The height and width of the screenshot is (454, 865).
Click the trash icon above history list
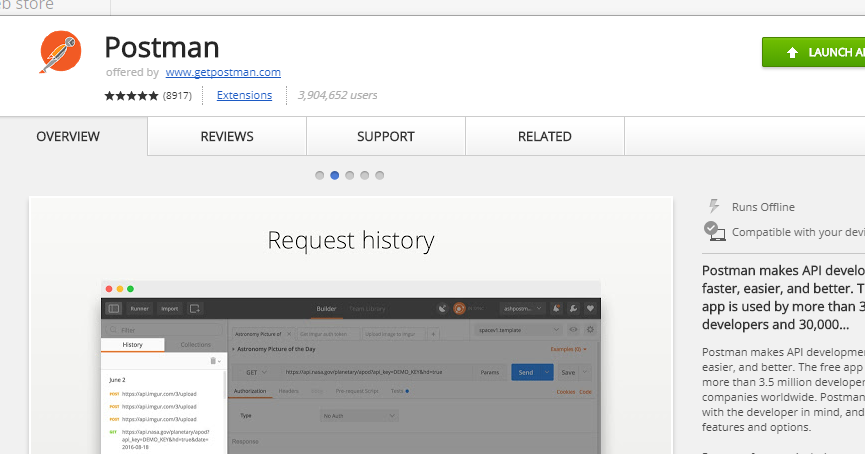215,361
